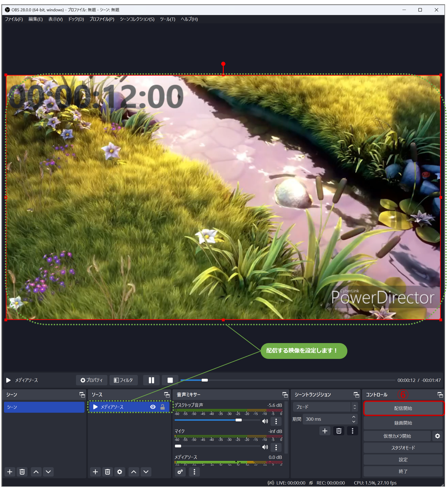
Task: Start streaming with 配信開始
Action: tap(403, 408)
